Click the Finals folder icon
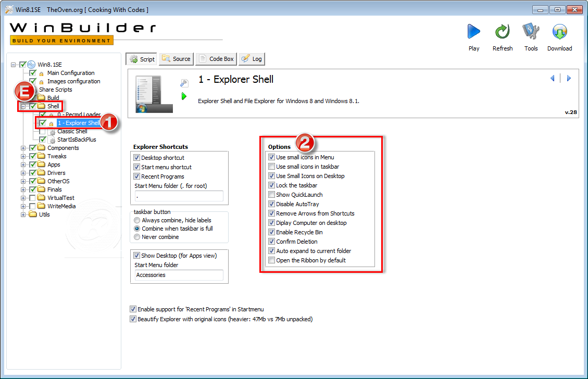 [41, 189]
